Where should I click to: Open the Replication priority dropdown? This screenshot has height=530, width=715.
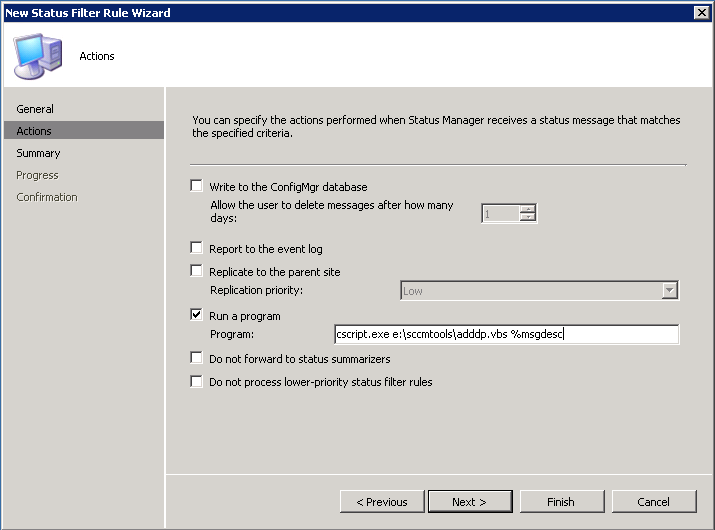tap(669, 291)
